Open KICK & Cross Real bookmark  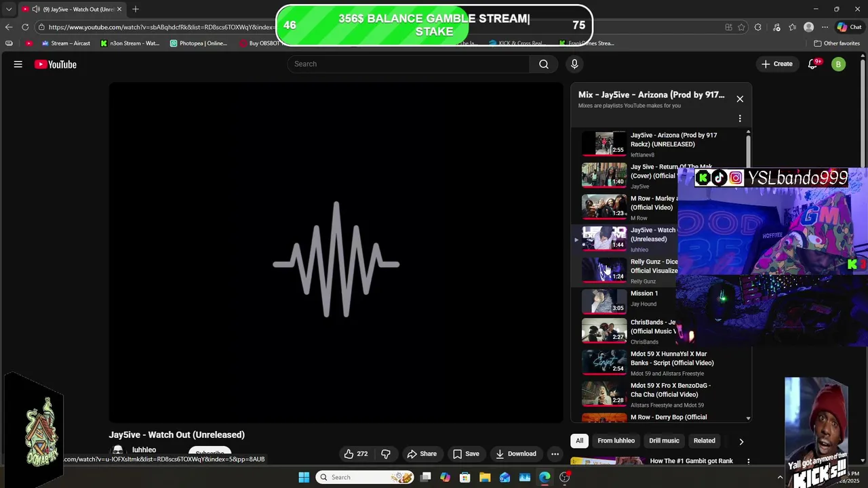[515, 43]
